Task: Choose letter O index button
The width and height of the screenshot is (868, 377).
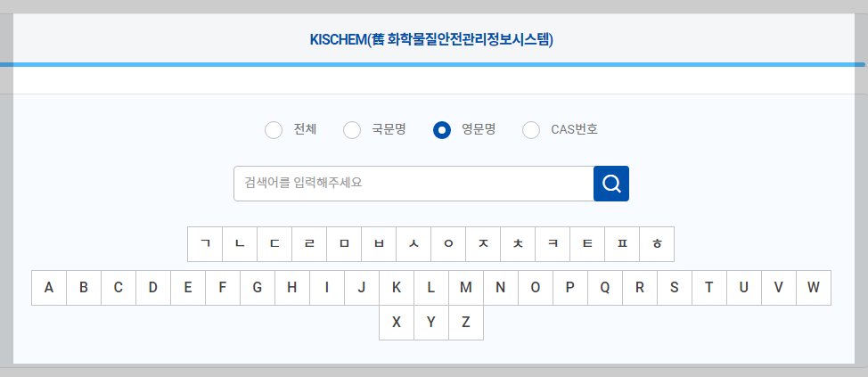Action: (536, 288)
